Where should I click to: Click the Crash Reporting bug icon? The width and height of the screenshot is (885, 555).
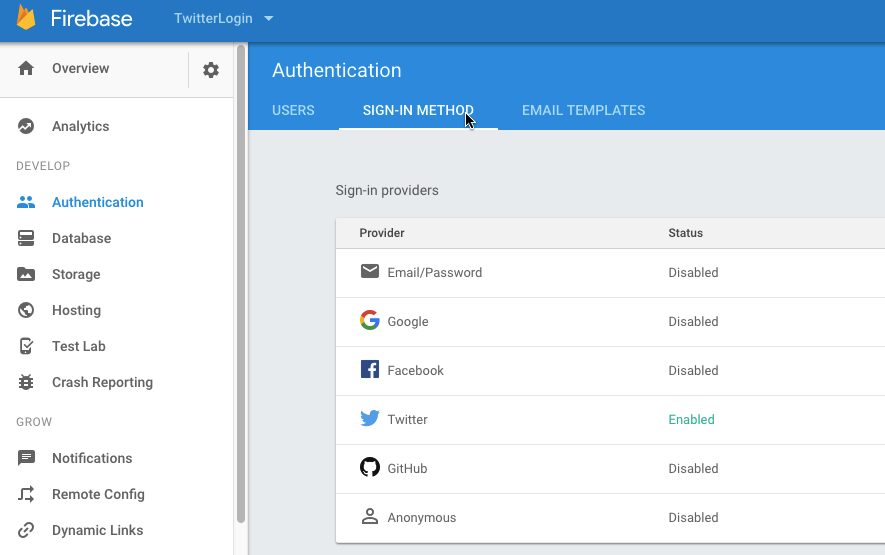[x=27, y=382]
